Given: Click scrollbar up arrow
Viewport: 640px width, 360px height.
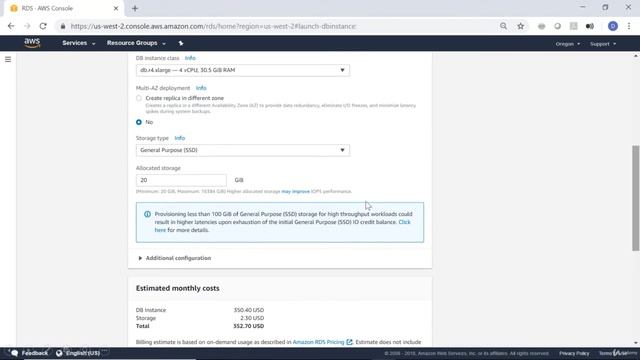Looking at the screenshot, I should click(x=636, y=56).
